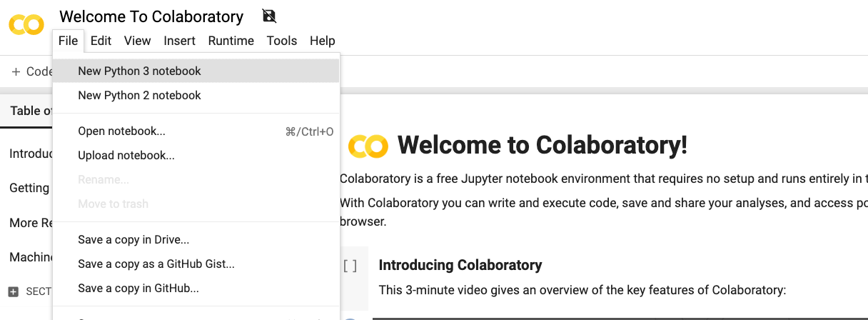The image size is (868, 320).
Task: Click the plus Code button
Action: (x=31, y=71)
